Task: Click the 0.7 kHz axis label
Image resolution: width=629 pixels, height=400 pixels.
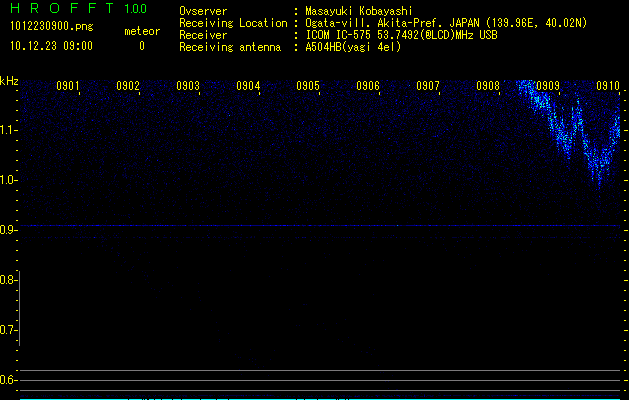Action: click(7, 330)
